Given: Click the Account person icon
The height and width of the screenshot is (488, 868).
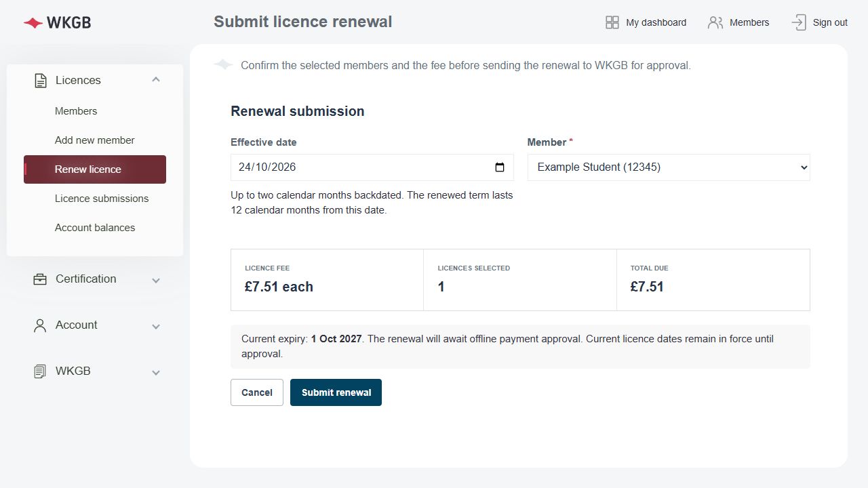Looking at the screenshot, I should pyautogui.click(x=40, y=325).
